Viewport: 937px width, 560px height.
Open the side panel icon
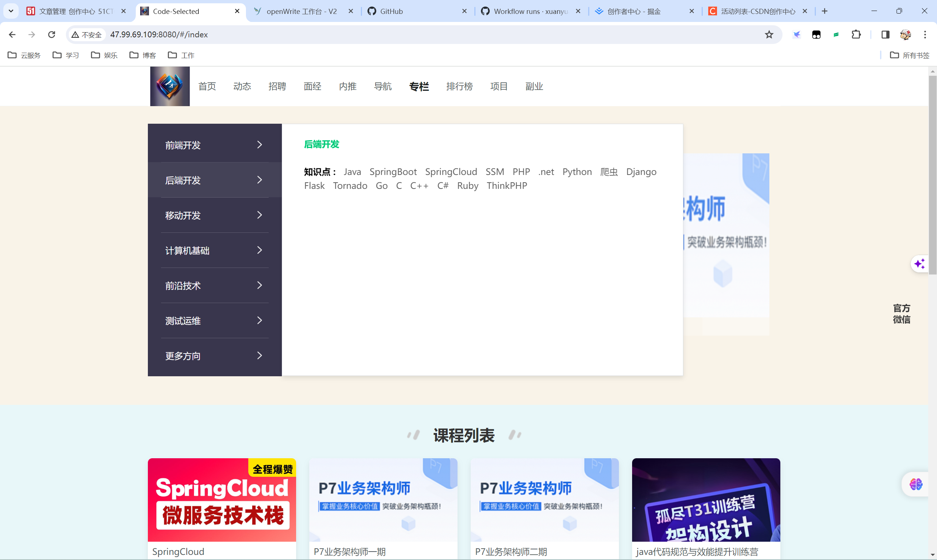[x=885, y=34]
